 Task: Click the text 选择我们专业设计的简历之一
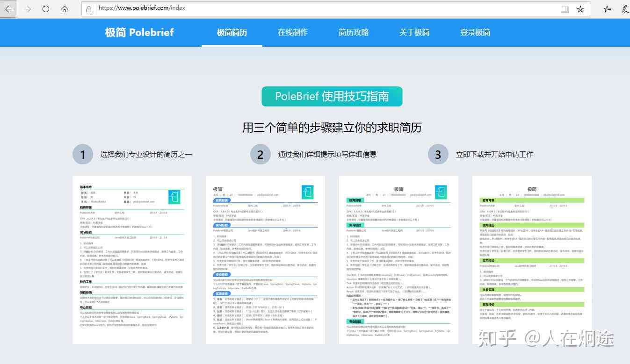[146, 154]
